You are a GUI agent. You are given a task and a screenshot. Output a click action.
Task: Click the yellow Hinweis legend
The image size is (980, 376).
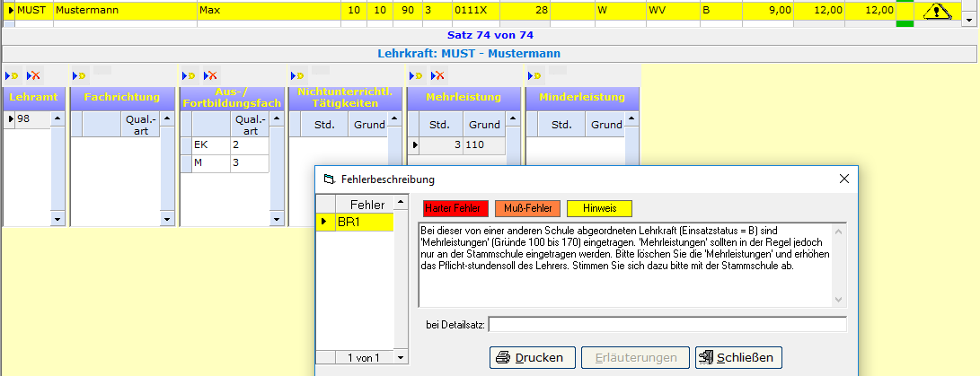(599, 208)
